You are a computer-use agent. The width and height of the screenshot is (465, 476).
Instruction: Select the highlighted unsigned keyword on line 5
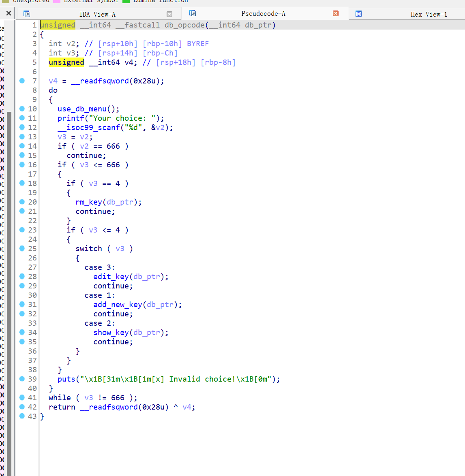tap(66, 62)
